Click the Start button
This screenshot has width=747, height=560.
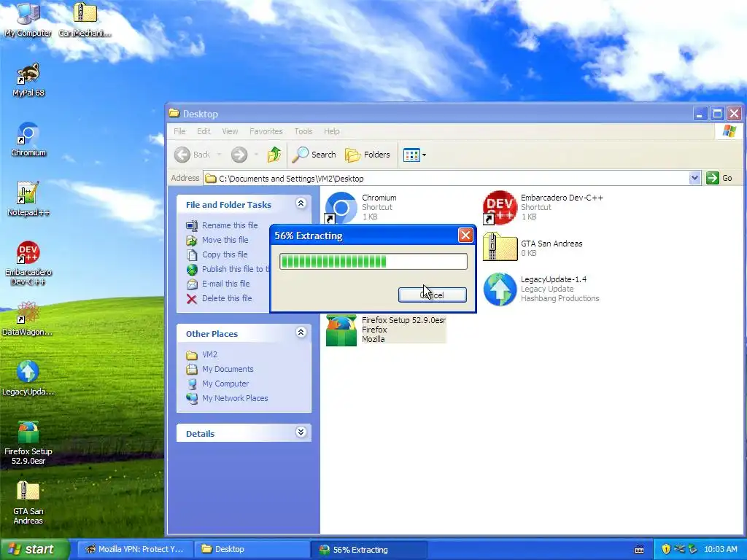(34, 549)
